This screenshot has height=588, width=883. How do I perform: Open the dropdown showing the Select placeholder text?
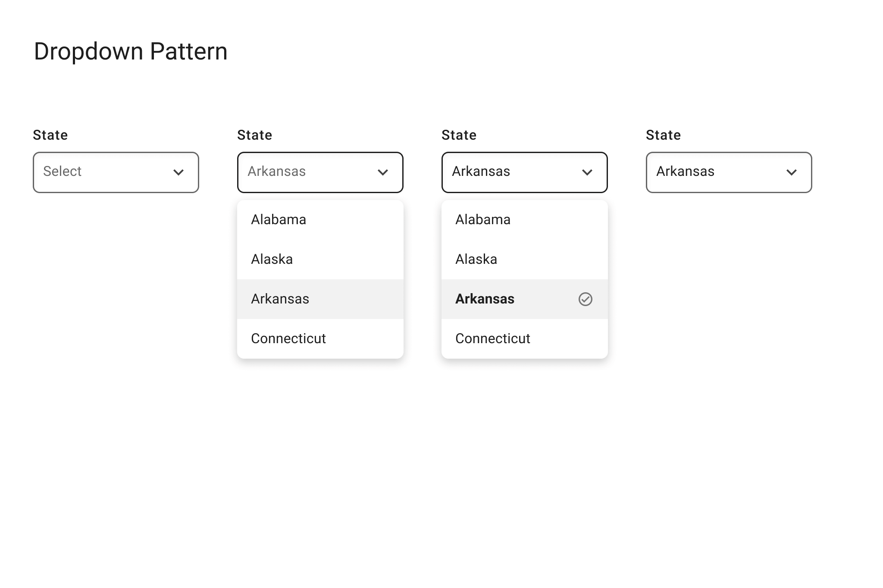click(x=116, y=172)
